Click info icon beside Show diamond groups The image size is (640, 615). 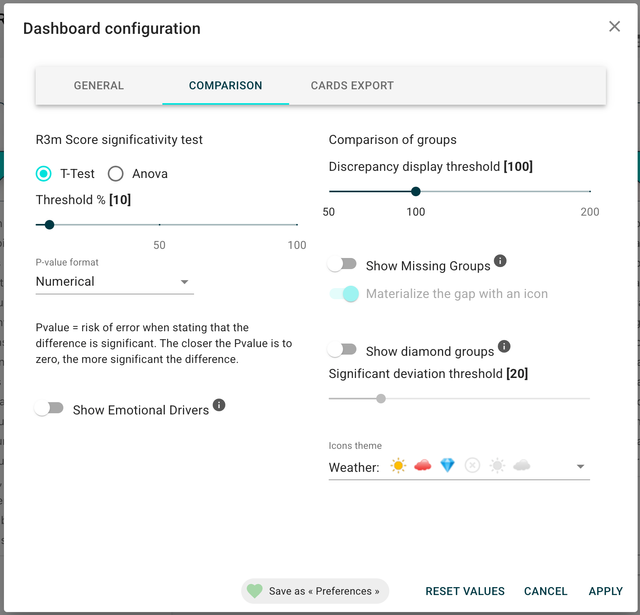point(504,346)
